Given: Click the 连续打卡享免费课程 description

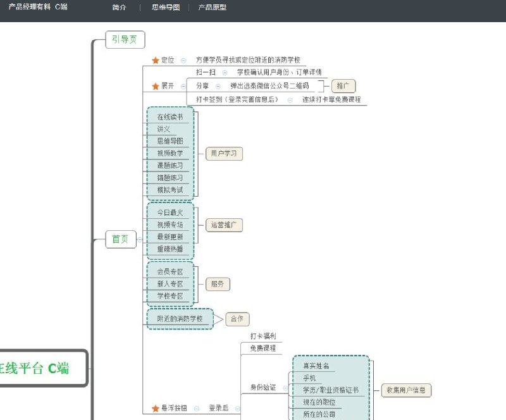Looking at the screenshot, I should pos(331,100).
